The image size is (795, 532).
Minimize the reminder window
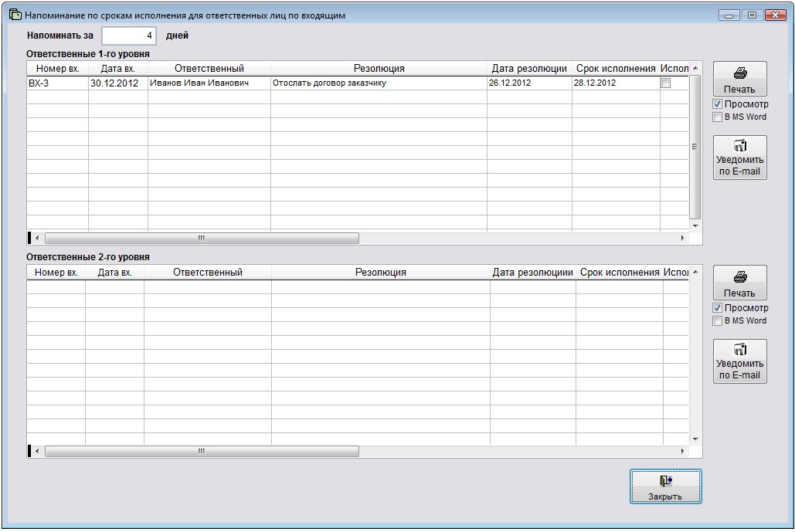[729, 15]
